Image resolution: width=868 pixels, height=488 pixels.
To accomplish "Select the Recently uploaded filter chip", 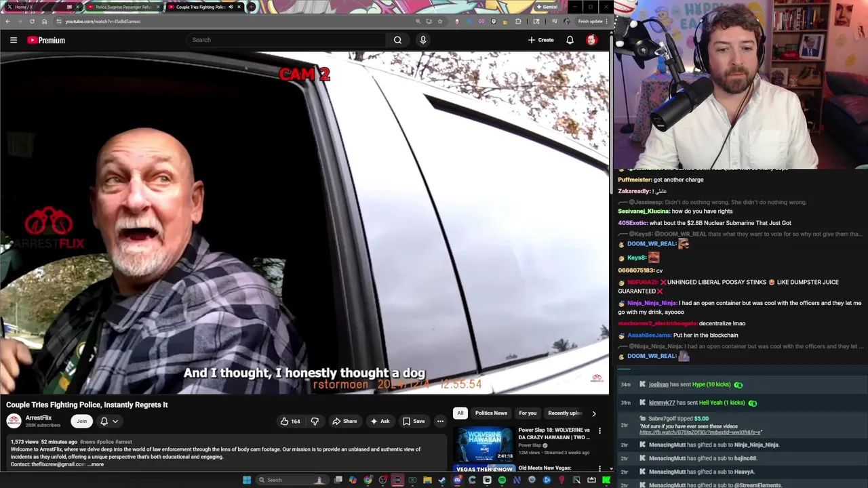I will click(x=564, y=413).
